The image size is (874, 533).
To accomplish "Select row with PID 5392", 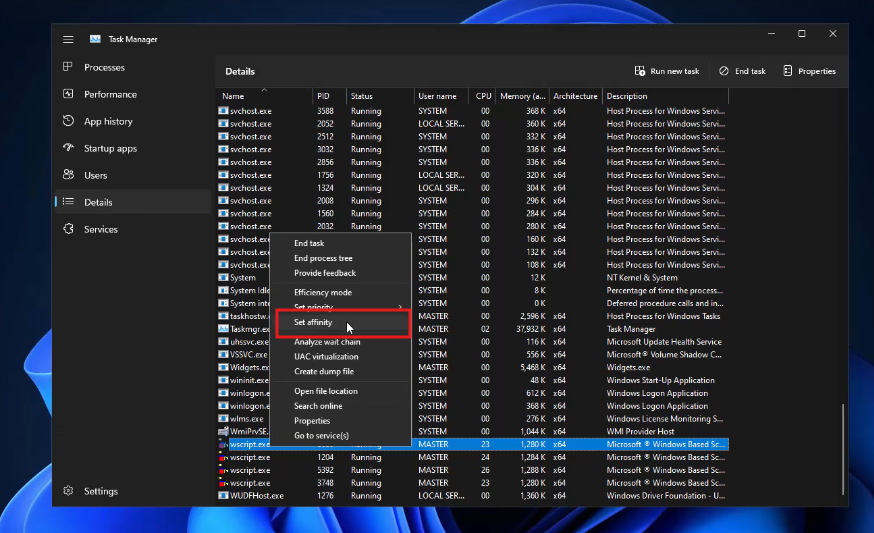I will tap(472, 470).
